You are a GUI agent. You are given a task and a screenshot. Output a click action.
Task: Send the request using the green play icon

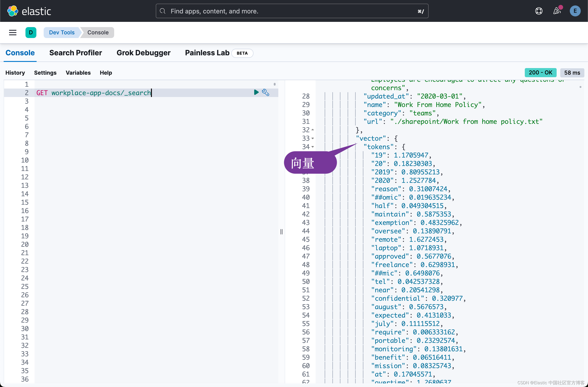[256, 92]
